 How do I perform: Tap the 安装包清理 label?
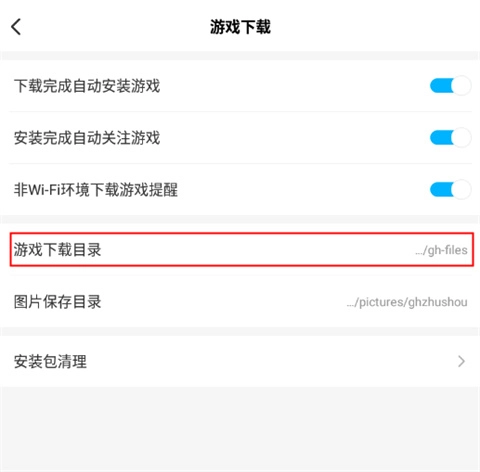pos(50,361)
